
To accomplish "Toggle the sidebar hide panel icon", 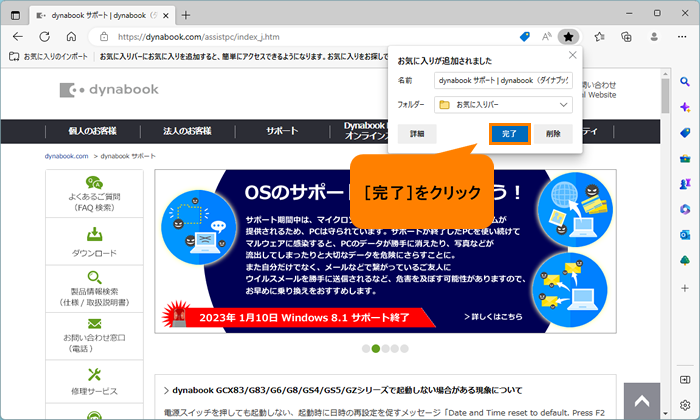I will pyautogui.click(x=685, y=380).
